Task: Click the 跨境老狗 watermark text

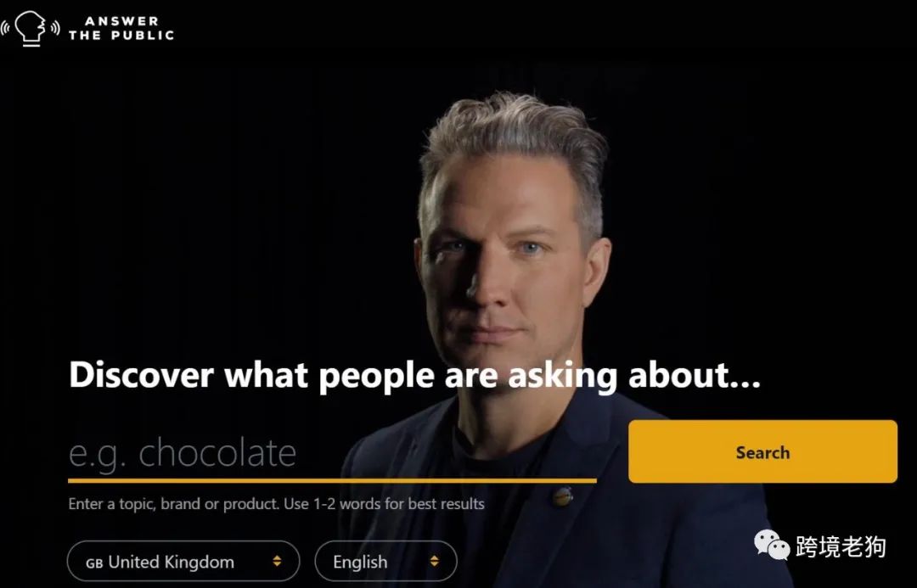Action: click(841, 547)
